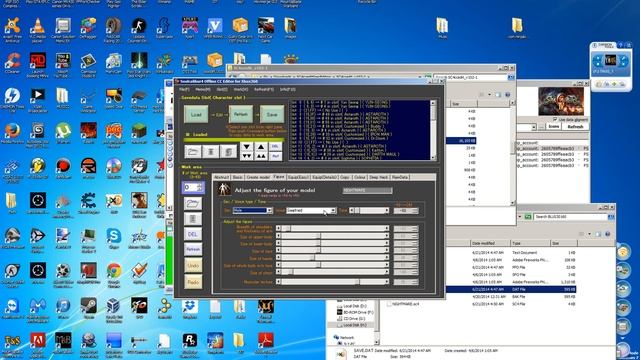Viewport: 640px width, 360px height.
Task: Click the Load button in savedata panel
Action: 196,115
